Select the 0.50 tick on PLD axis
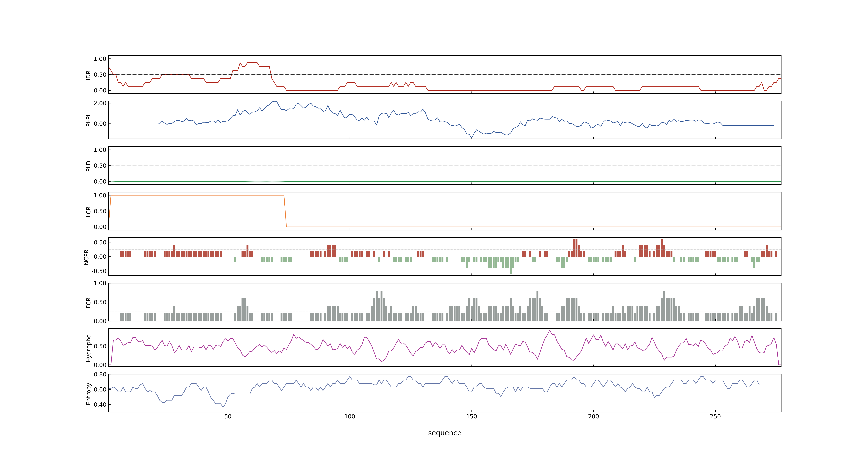The image size is (868, 463). (x=100, y=166)
